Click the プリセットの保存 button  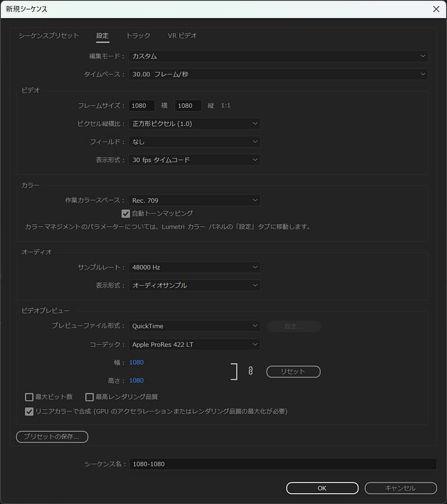52,437
